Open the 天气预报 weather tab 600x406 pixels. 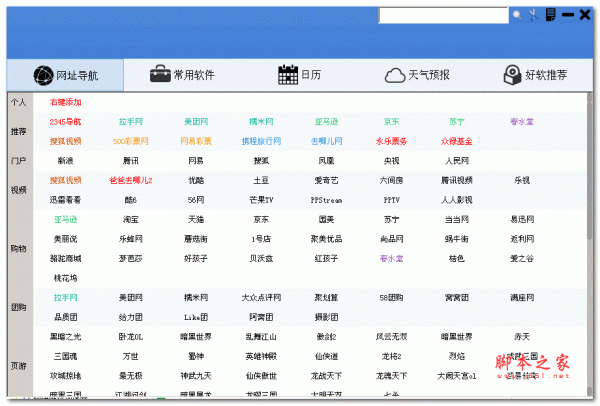pos(417,75)
